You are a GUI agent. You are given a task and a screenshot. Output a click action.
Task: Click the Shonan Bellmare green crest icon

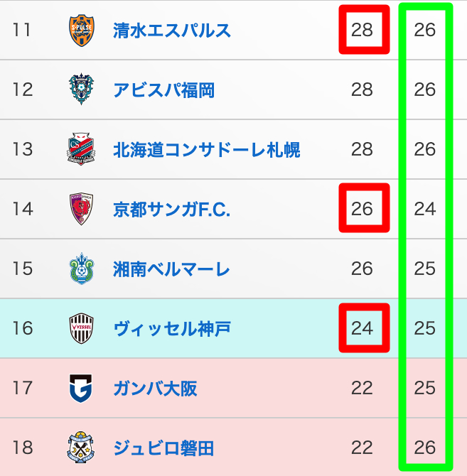pyautogui.click(x=81, y=269)
